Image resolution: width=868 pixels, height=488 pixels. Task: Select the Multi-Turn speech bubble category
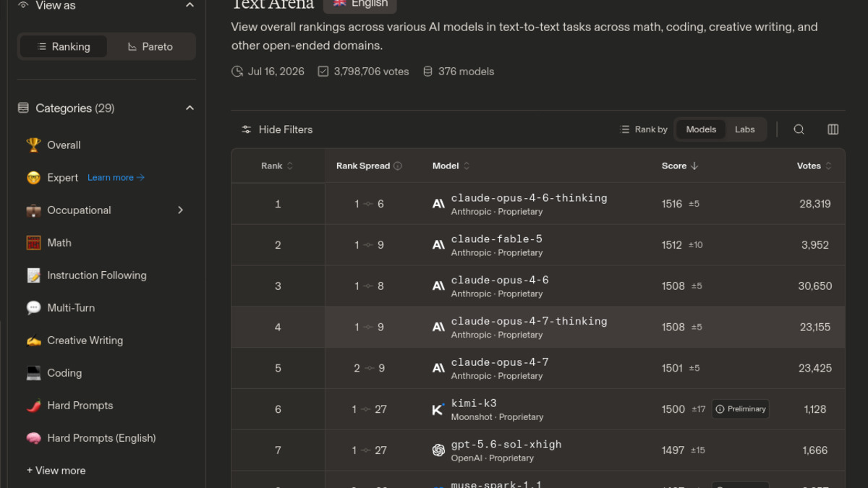33,307
